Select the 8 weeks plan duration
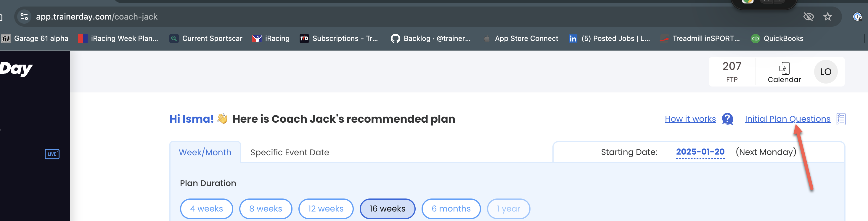868x221 pixels. point(266,209)
